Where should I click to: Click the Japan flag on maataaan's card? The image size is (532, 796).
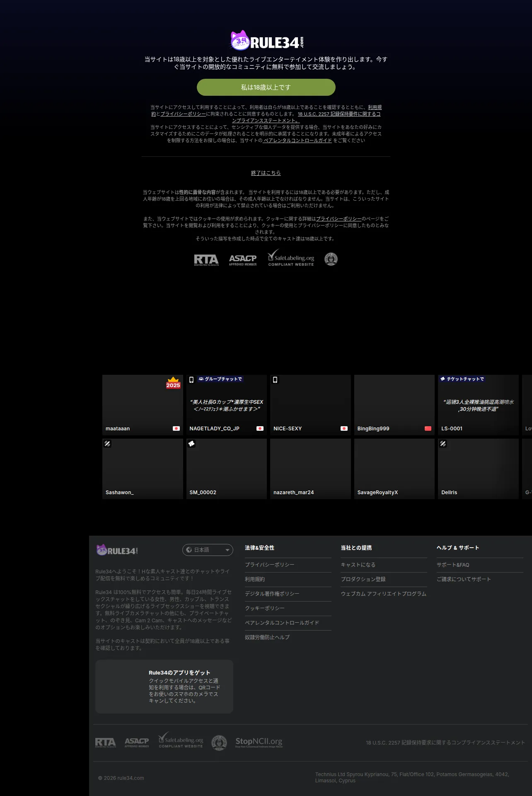pos(176,429)
